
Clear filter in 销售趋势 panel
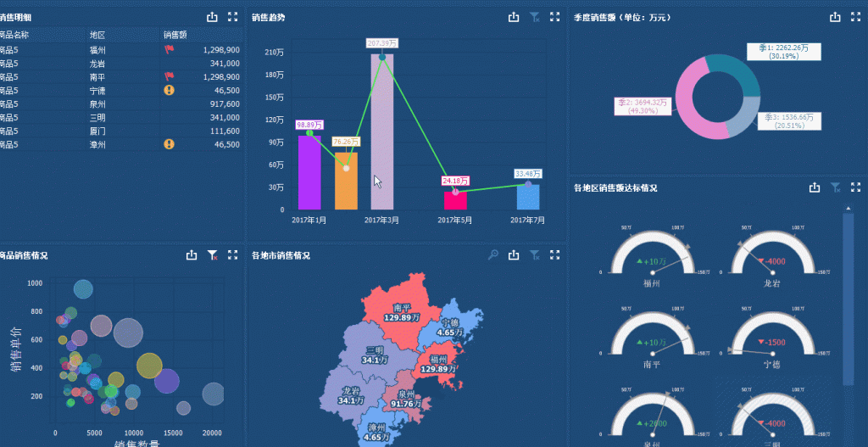[x=534, y=17]
